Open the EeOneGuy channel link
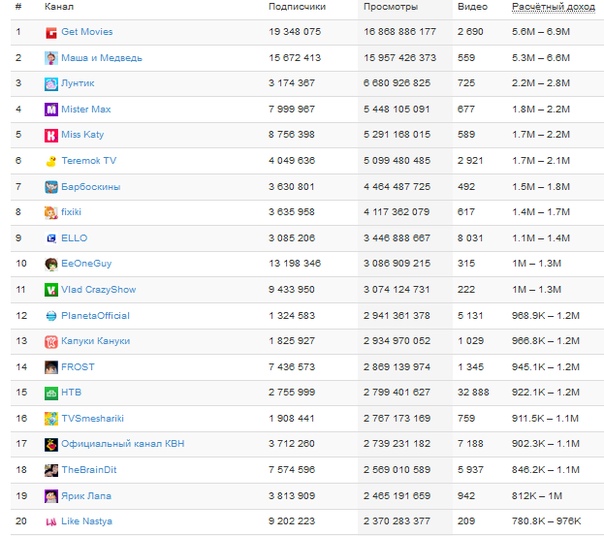The image size is (604, 536). [x=86, y=264]
